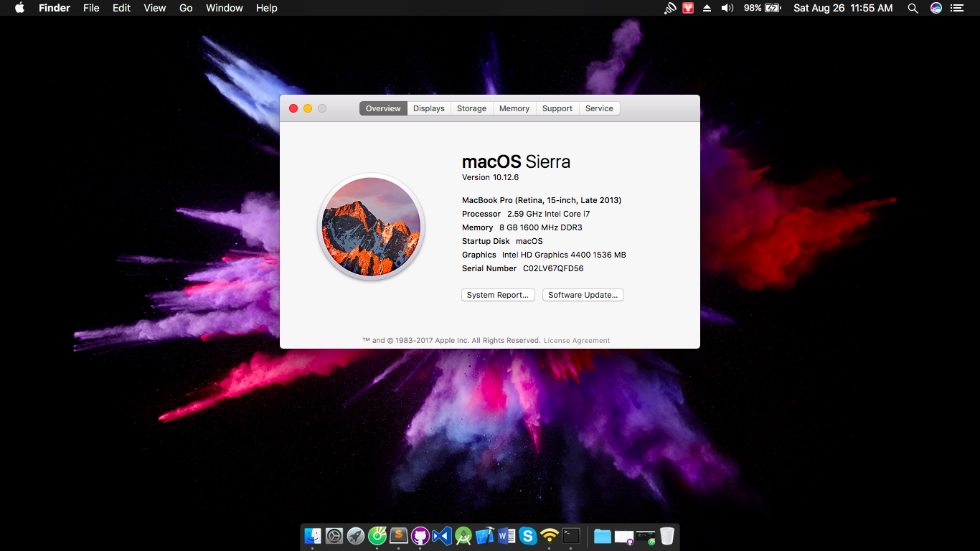The image size is (980, 551).
Task: Switch to the Storage tab
Action: coord(471,108)
